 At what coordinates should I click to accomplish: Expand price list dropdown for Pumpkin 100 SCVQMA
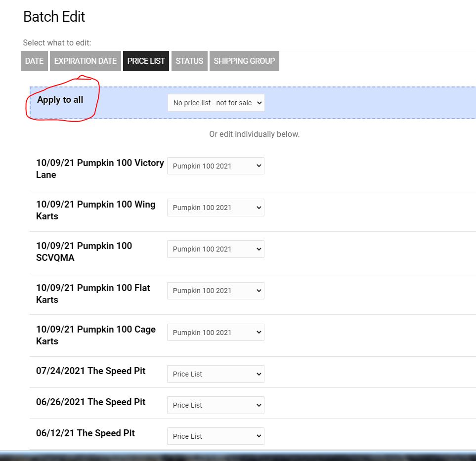pyautogui.click(x=216, y=249)
